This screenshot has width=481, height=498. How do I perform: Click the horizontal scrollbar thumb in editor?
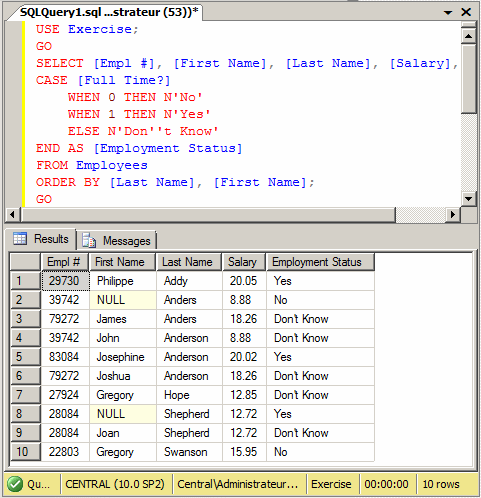coord(208,214)
